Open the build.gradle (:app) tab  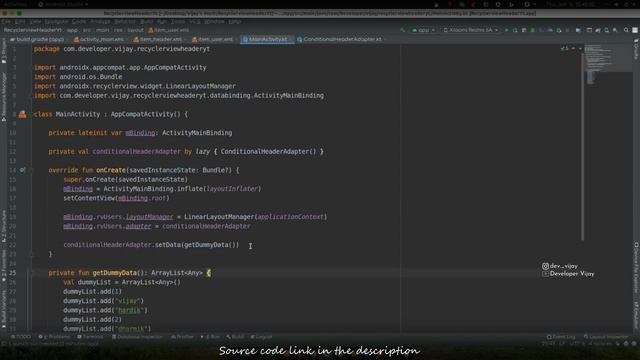[38, 39]
